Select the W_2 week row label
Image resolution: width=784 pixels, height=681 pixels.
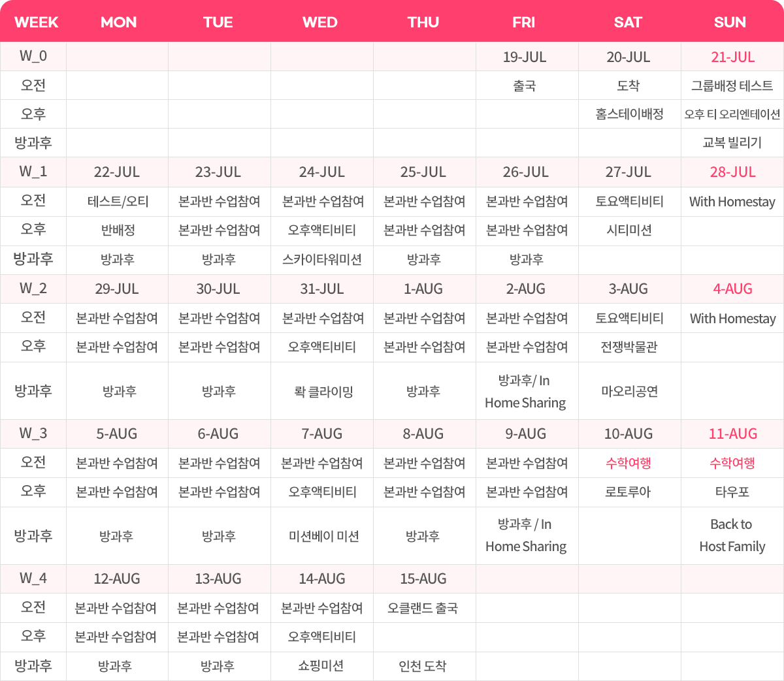pyautogui.click(x=33, y=289)
